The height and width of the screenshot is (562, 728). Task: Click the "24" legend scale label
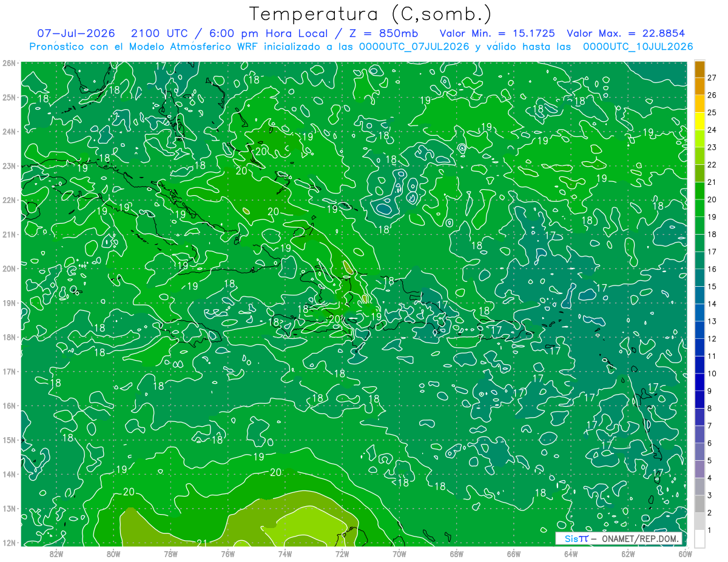pos(712,130)
